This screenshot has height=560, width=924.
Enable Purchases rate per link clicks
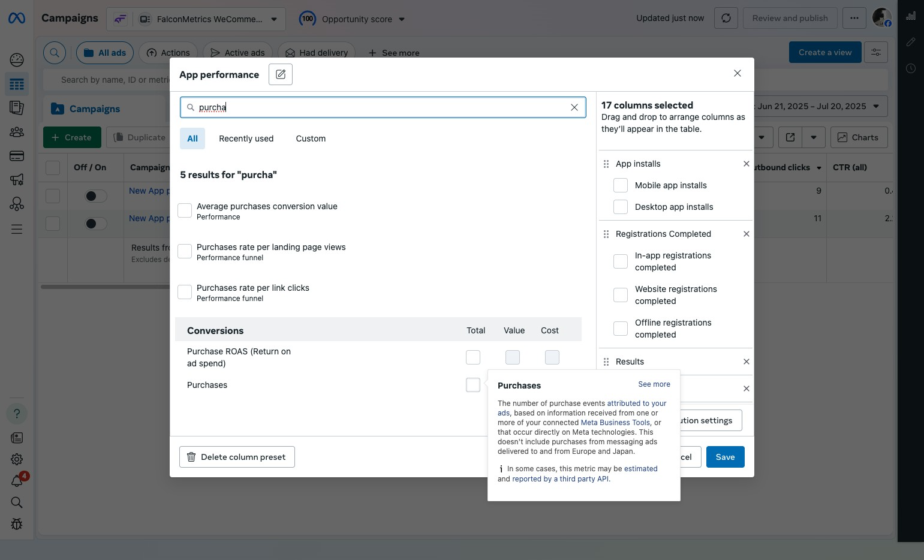(x=185, y=292)
